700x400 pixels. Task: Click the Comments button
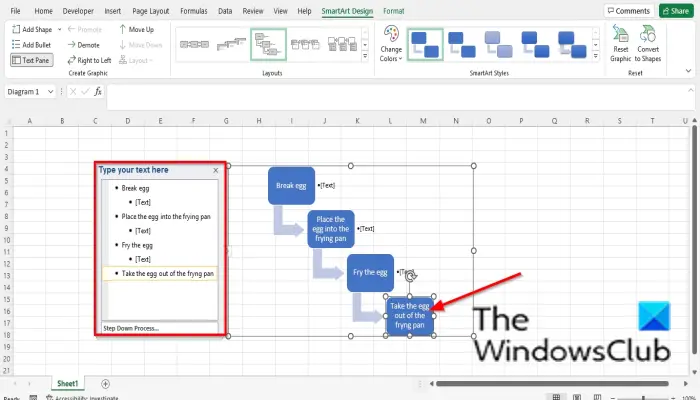(629, 11)
